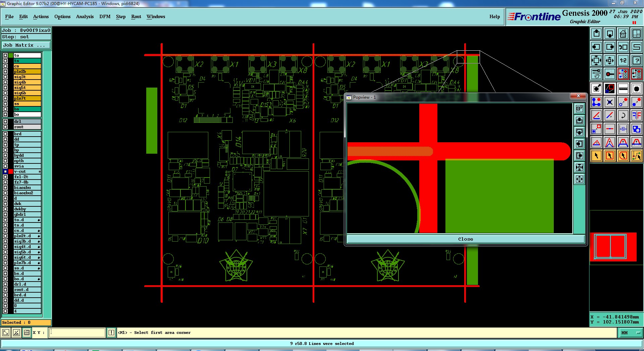
Task: Open the Actions menu
Action: click(x=41, y=16)
